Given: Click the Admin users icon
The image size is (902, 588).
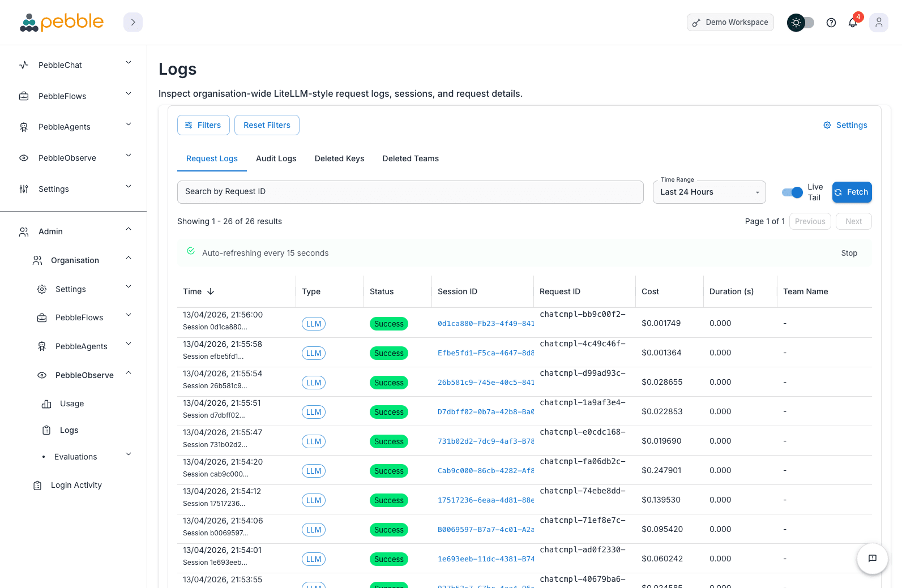Looking at the screenshot, I should tap(24, 231).
